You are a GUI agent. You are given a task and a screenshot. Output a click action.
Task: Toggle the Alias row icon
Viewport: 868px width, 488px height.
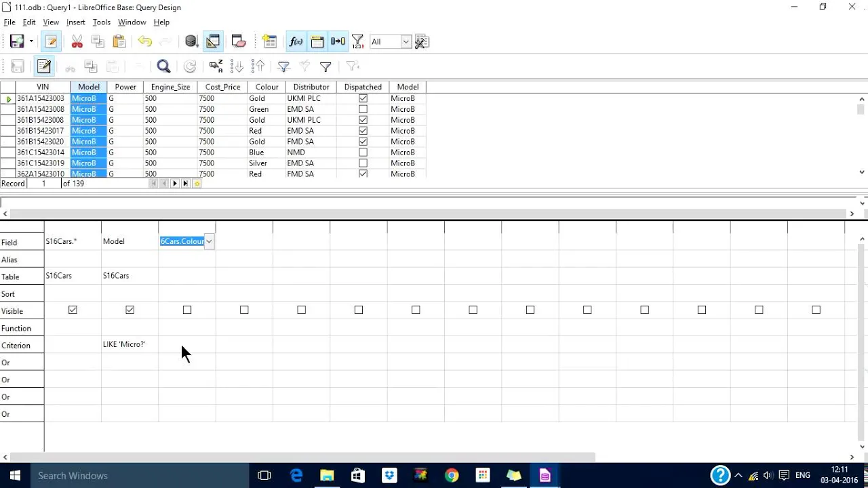click(338, 41)
